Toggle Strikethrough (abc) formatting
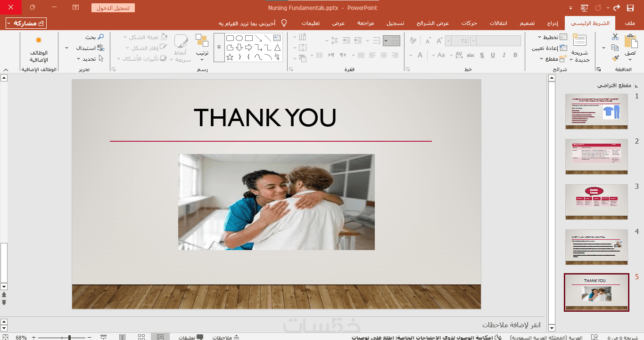 point(470,55)
